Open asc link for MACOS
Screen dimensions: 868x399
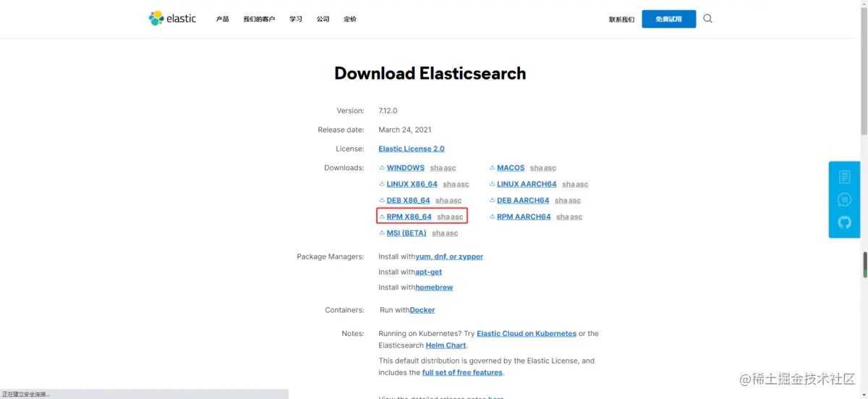coord(550,168)
